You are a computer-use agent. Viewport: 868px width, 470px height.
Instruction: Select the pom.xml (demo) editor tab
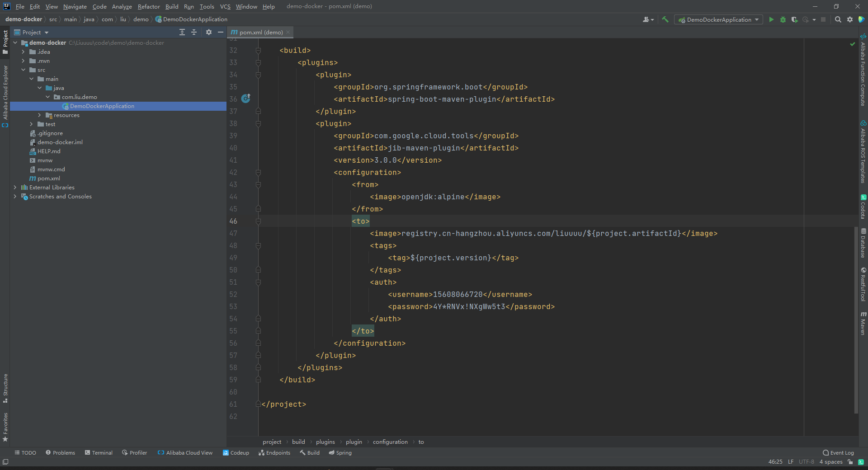point(261,32)
